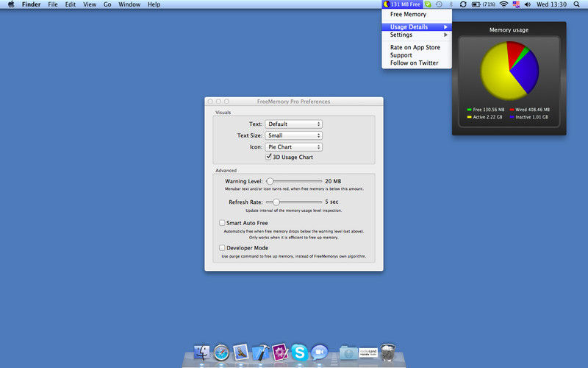The image size is (588, 368).
Task: Choose Follow on Twitter menu item
Action: [417, 63]
